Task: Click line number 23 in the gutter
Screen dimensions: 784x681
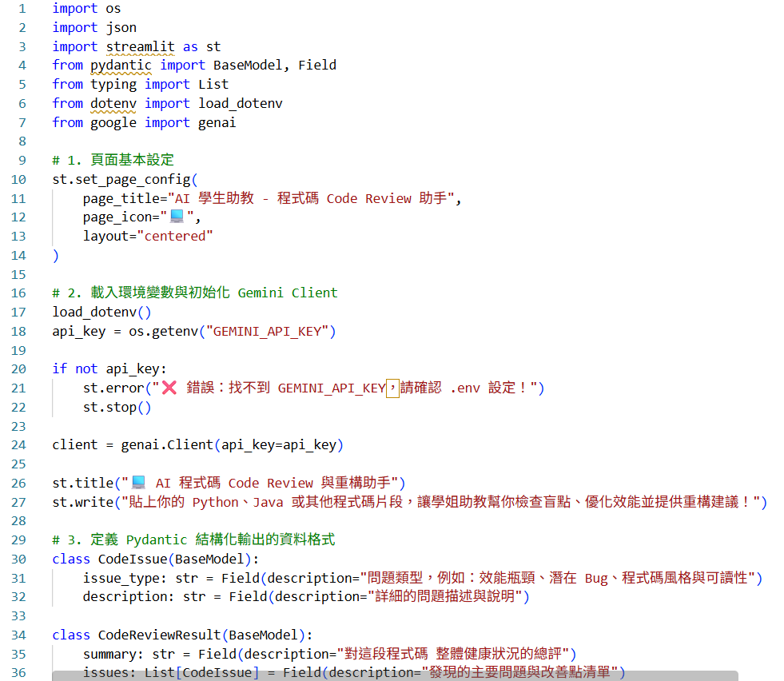Action: [18, 427]
